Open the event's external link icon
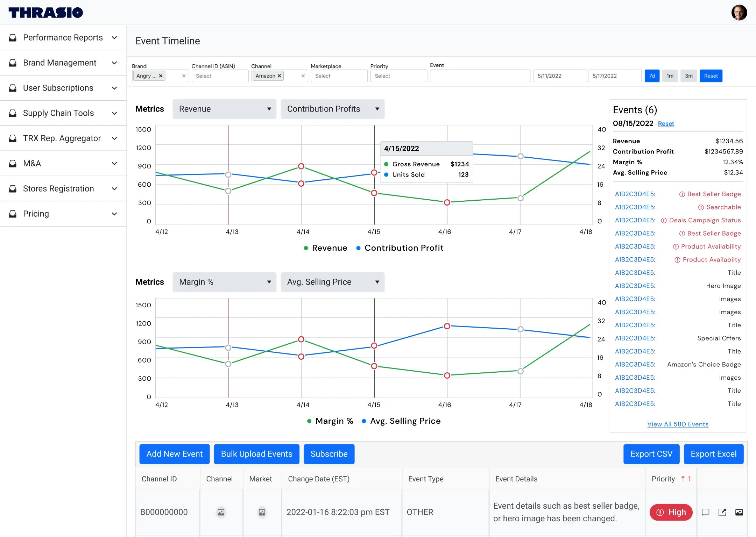 coord(722,512)
